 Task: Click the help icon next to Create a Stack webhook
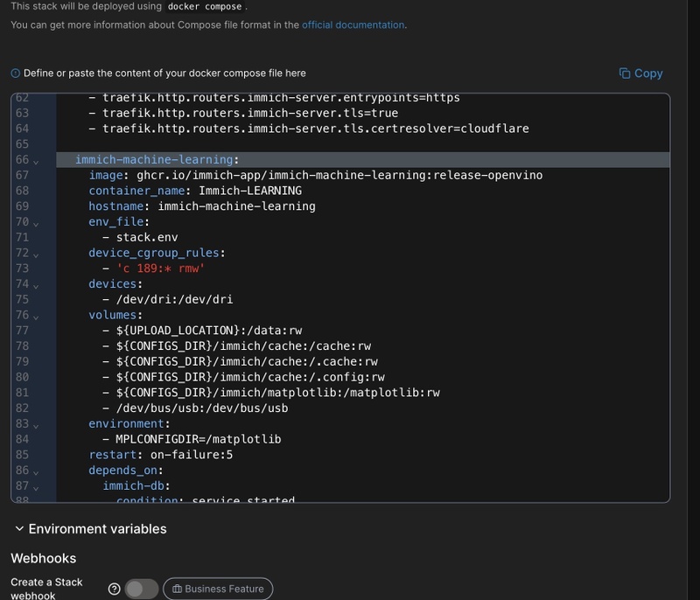click(114, 589)
